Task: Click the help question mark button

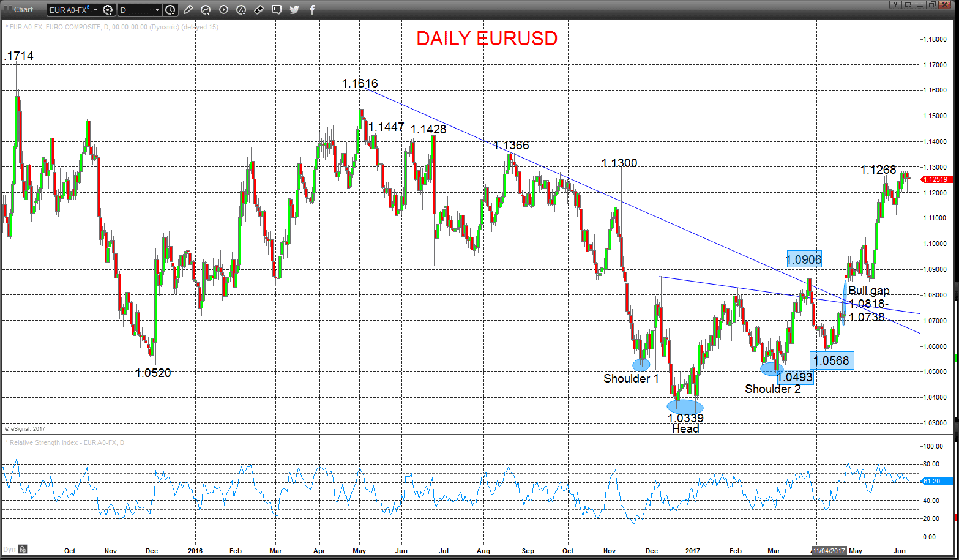Action: click(x=895, y=4)
